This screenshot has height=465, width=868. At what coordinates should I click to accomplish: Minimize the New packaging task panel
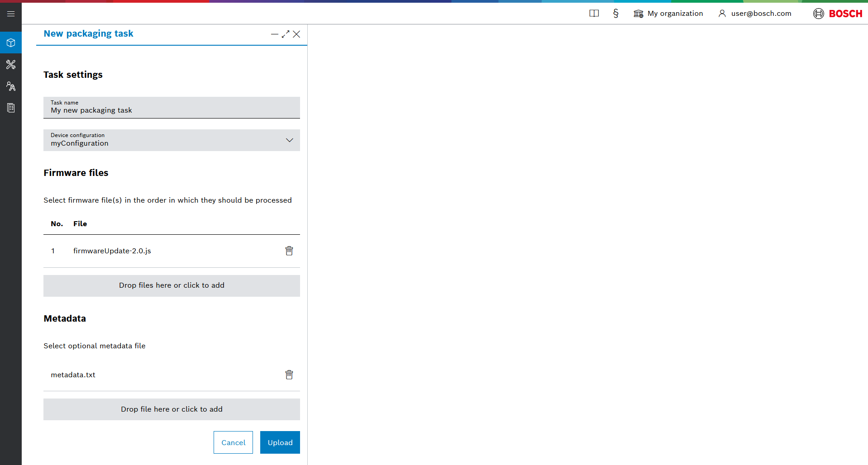point(274,34)
